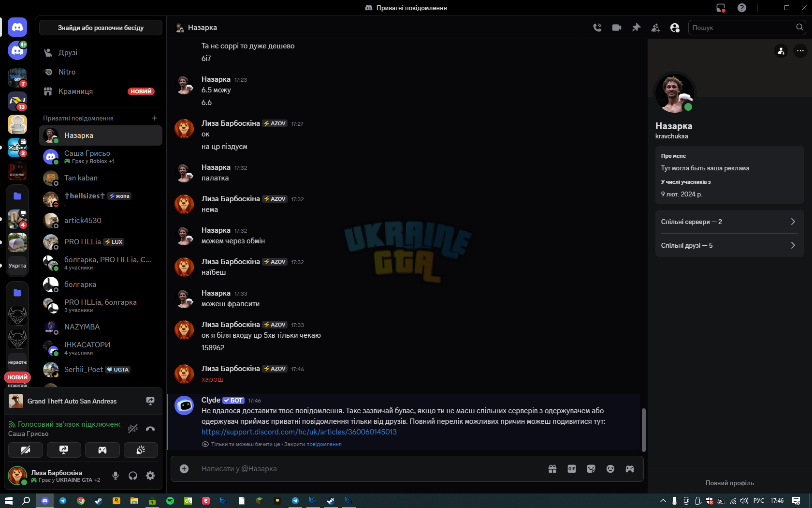This screenshot has height=508, width=812.
Task: Open Повний профіль
Action: (729, 483)
